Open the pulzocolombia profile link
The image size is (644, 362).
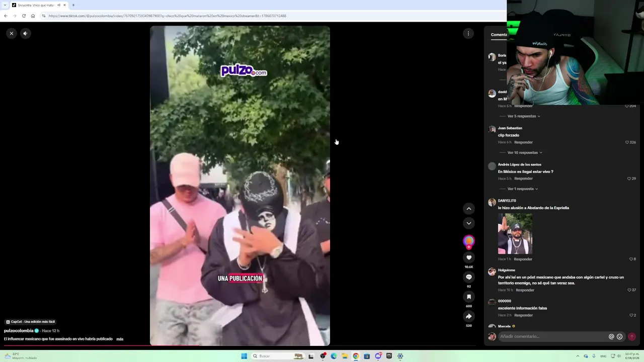click(x=19, y=331)
